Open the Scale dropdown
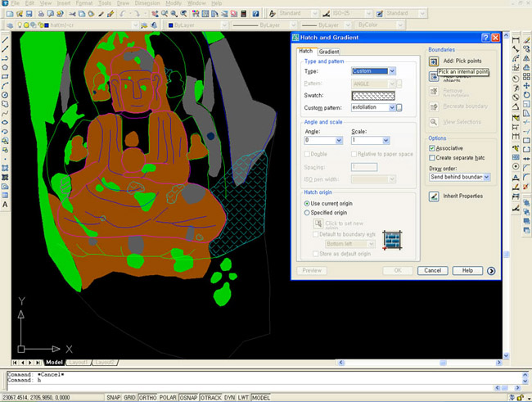Image resolution: width=532 pixels, height=402 pixels. 385,140
